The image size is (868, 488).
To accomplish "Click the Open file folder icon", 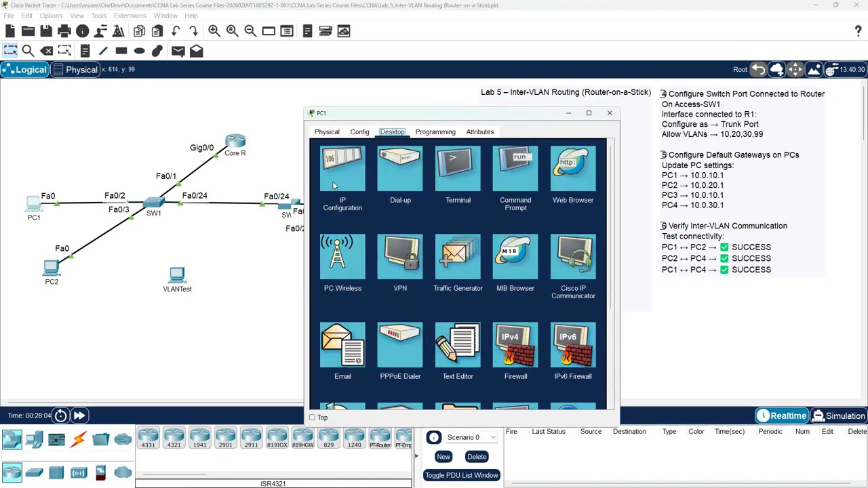I will click(x=28, y=31).
